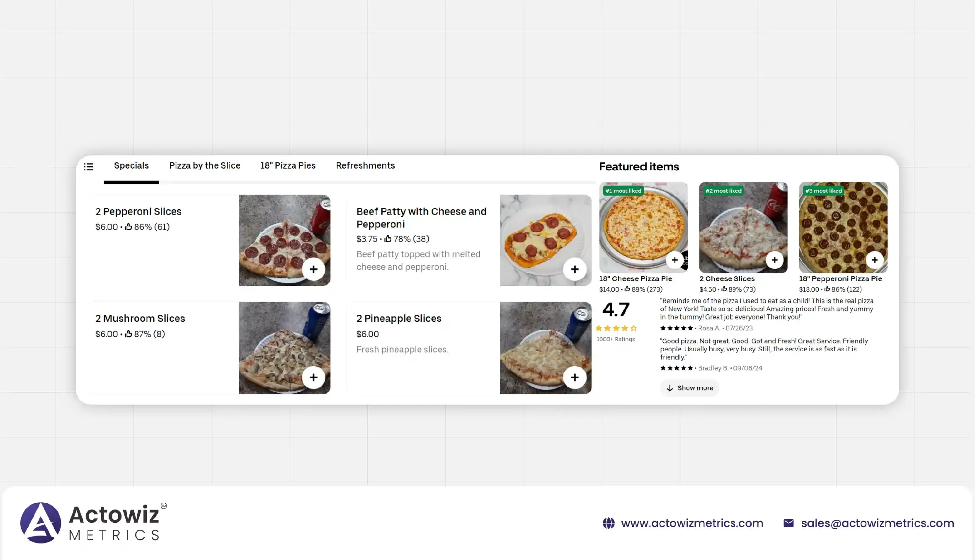
Task: Visit www.actowizmetrics.com link
Action: pos(691,523)
